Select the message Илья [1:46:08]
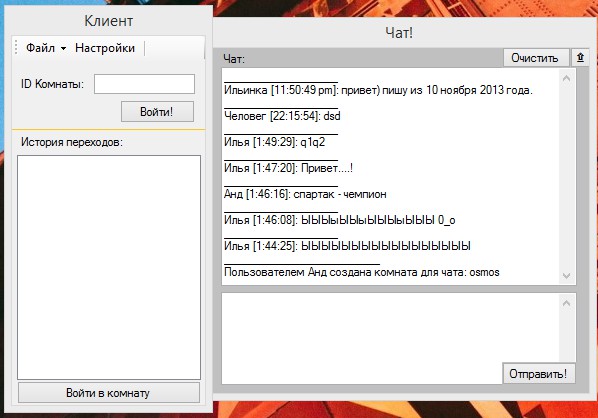 339,220
